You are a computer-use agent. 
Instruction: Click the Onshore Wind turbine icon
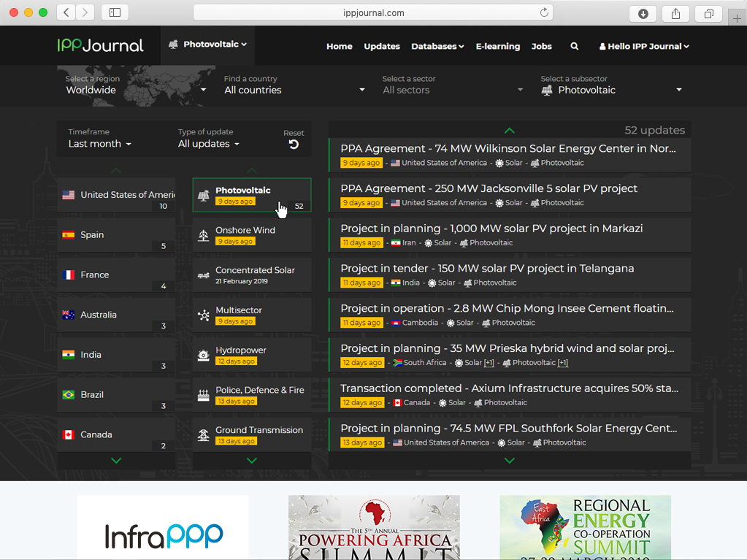tap(204, 235)
